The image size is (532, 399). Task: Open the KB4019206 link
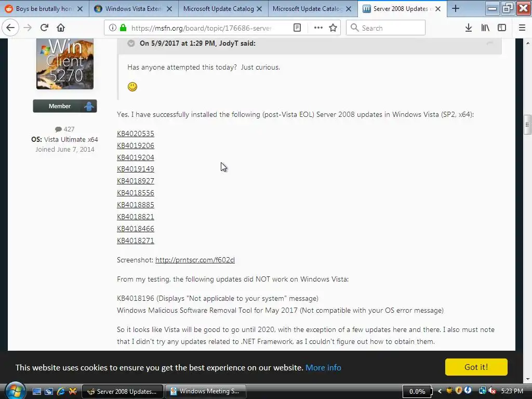coord(136,145)
